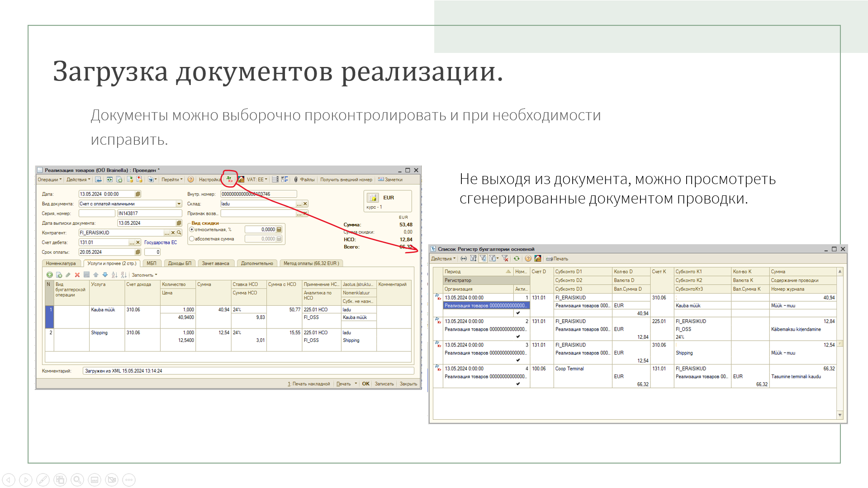Image resolution: width=868 pixels, height=488 pixels.
Task: Open calendar for Дата выписки документа
Action: tap(179, 223)
